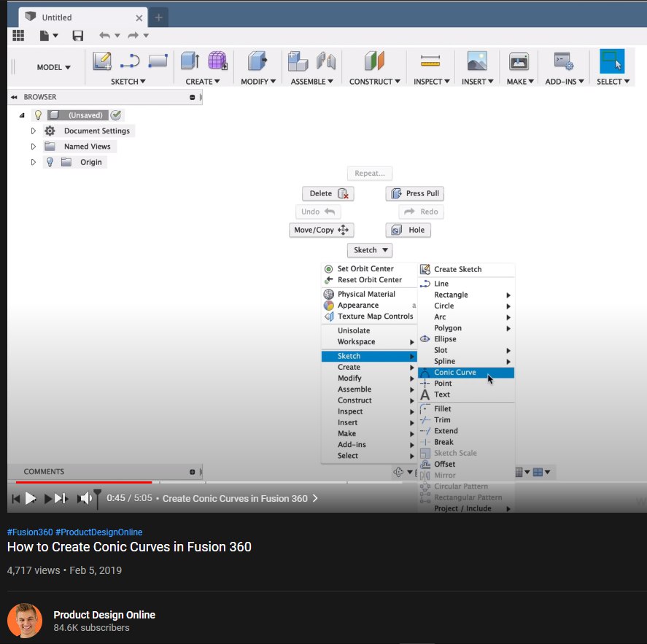Screen dimensions: 647x644
Task: Open the data panel grid icon
Action: click(18, 36)
